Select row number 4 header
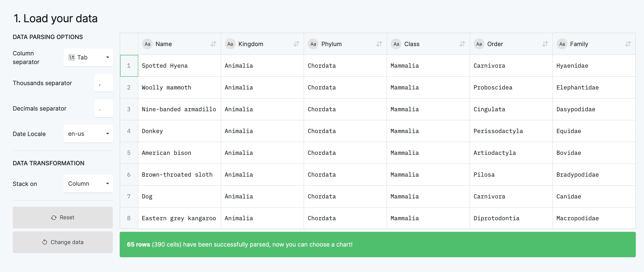644x272 pixels. [129, 131]
